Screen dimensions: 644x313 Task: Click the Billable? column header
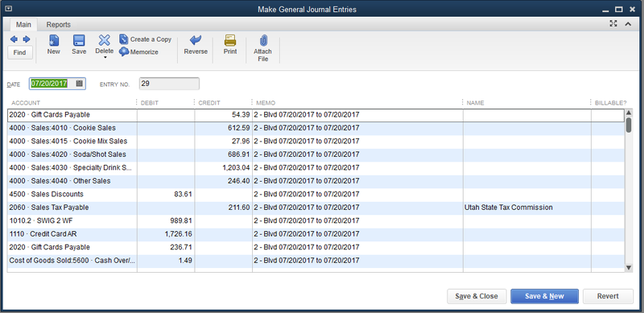click(x=611, y=103)
